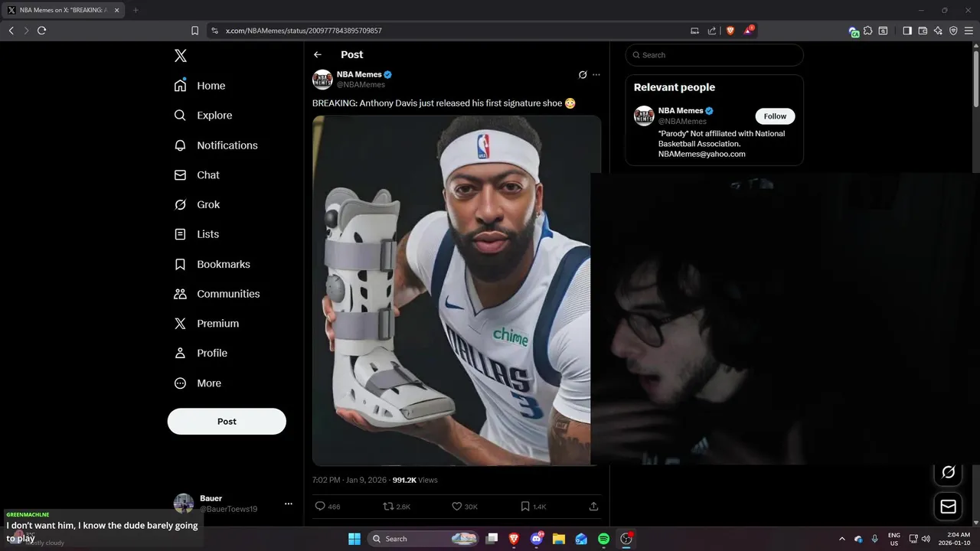980x551 pixels.
Task: Reload the page
Action: coord(41,31)
